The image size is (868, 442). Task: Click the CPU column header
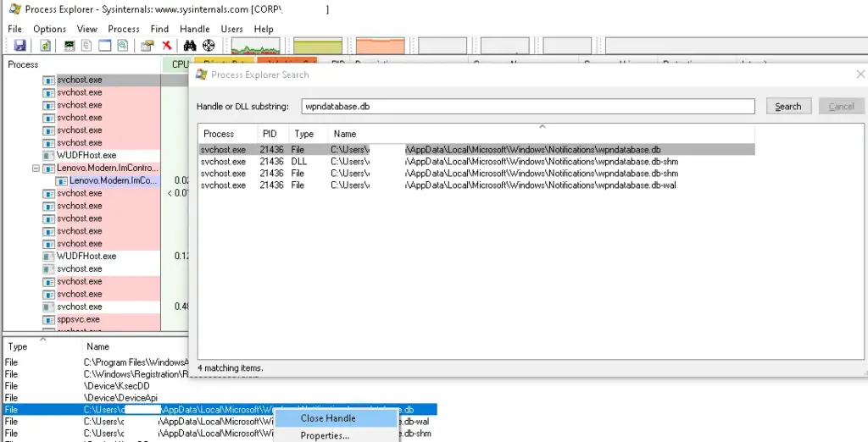click(x=176, y=64)
